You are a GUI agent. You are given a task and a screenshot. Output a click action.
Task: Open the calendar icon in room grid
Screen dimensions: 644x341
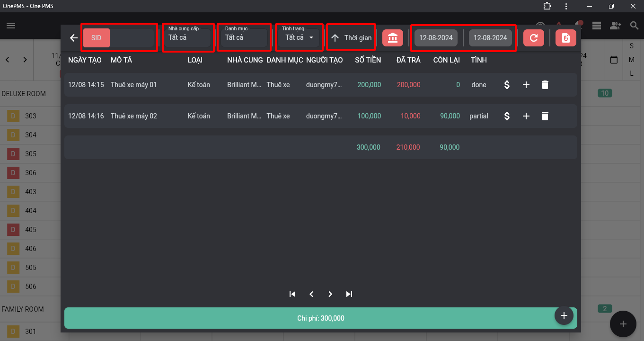click(x=614, y=60)
